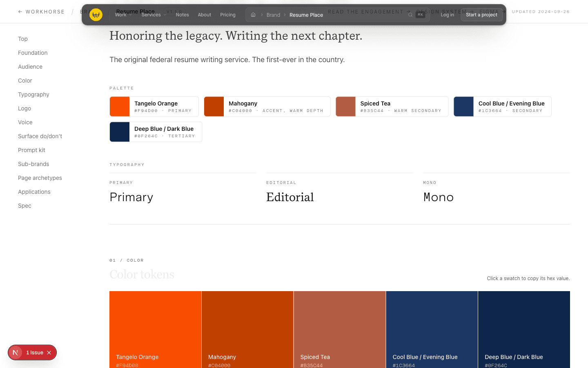Copy hex from large Deep Blue swatch
588x368 pixels.
click(x=524, y=330)
